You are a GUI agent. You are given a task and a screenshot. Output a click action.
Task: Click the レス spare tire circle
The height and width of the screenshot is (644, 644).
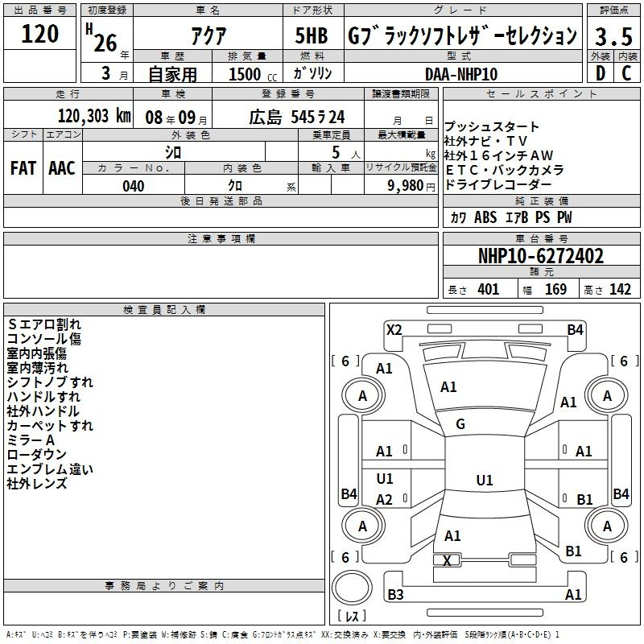[352, 588]
